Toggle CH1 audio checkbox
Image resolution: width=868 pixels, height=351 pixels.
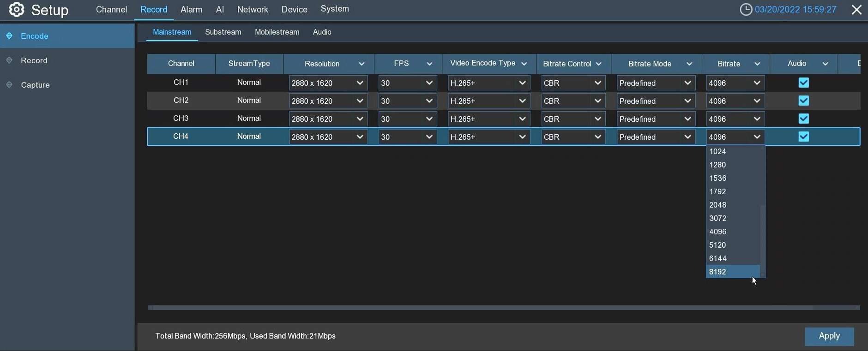pyautogui.click(x=803, y=83)
